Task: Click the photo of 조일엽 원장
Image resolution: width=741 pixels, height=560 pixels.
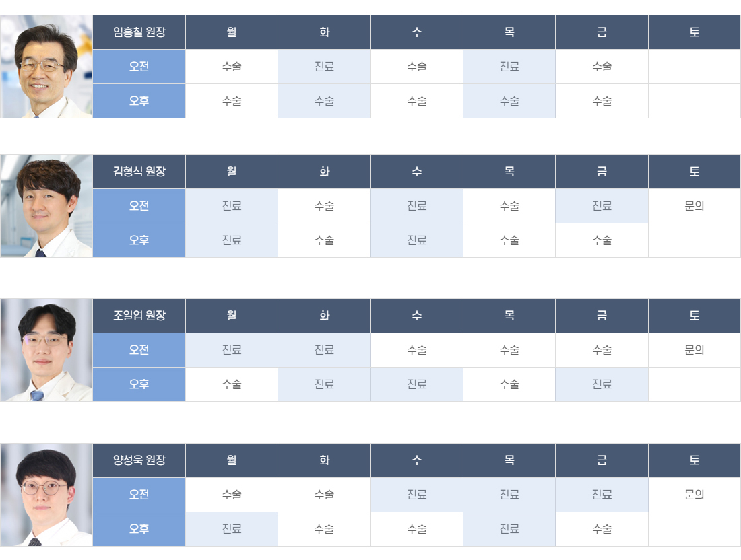Action: tap(46, 350)
